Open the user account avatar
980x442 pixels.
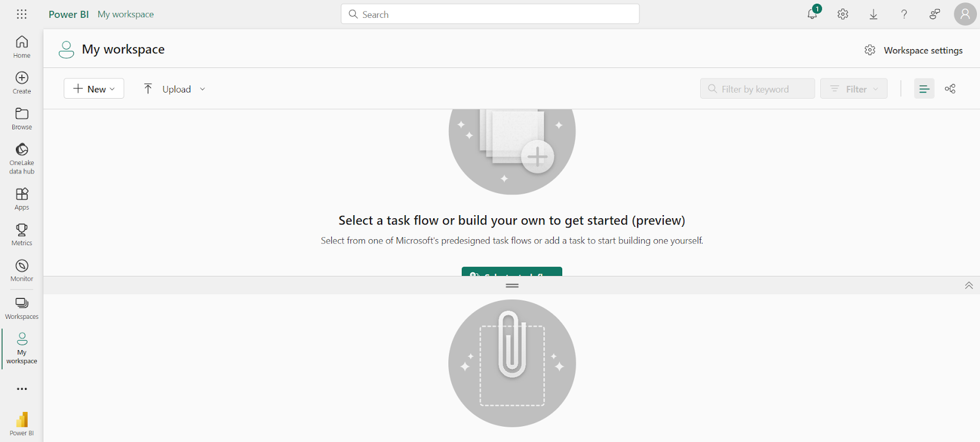click(x=965, y=14)
